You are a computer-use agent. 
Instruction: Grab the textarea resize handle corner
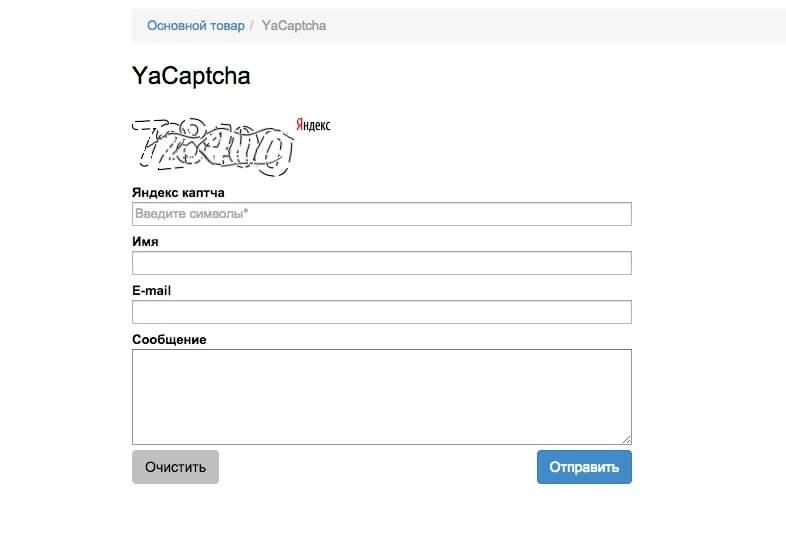tap(627, 439)
